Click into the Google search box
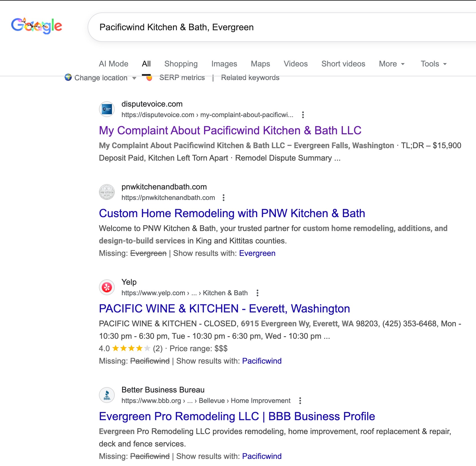The height and width of the screenshot is (466, 476). [x=283, y=27]
